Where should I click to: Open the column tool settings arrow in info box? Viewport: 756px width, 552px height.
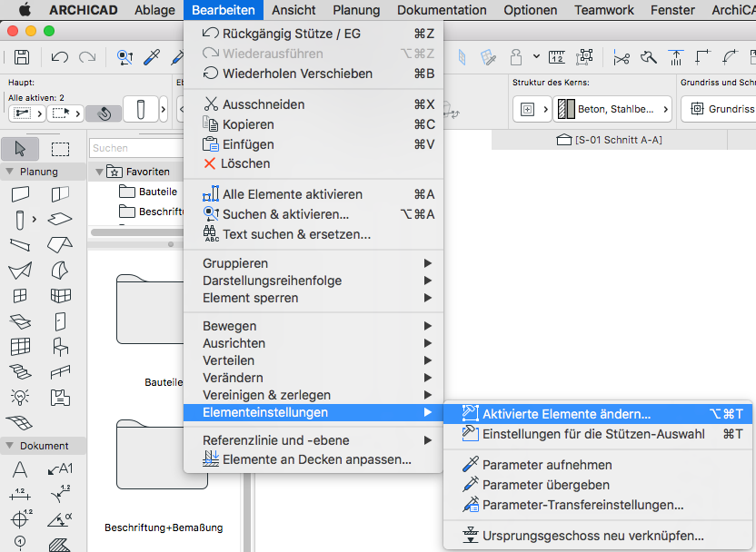[x=164, y=110]
